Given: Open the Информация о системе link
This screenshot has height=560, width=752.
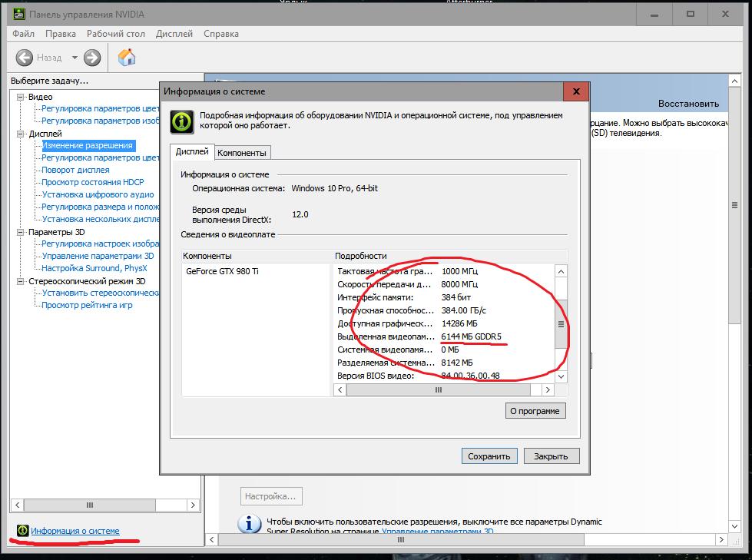Looking at the screenshot, I should (75, 531).
